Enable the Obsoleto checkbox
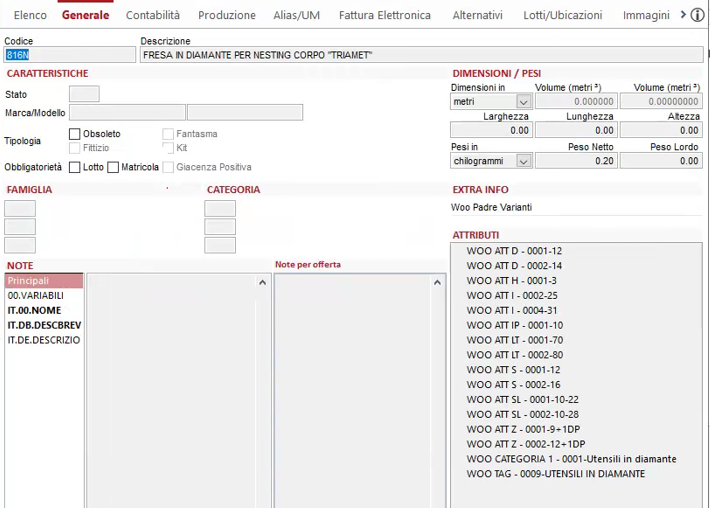 tap(75, 134)
